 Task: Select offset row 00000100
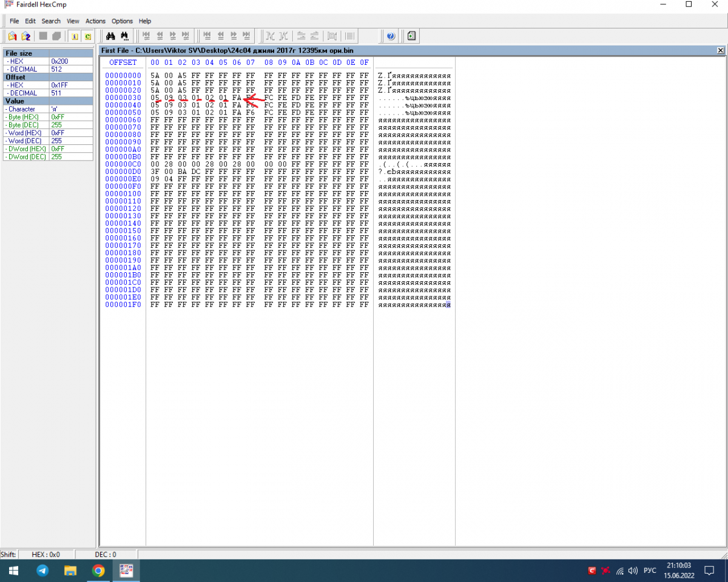[x=123, y=194]
